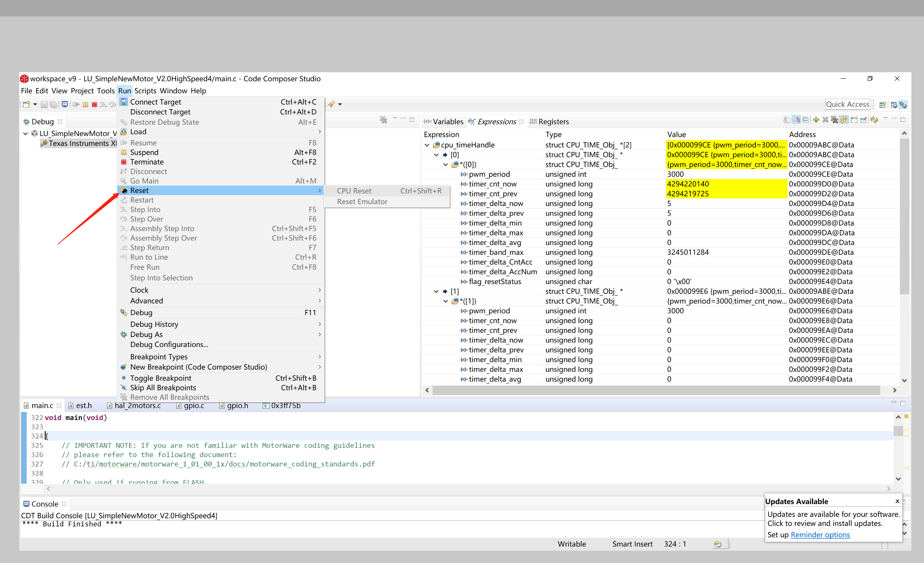Open the Reminder options link
924x563 pixels.
tap(820, 534)
